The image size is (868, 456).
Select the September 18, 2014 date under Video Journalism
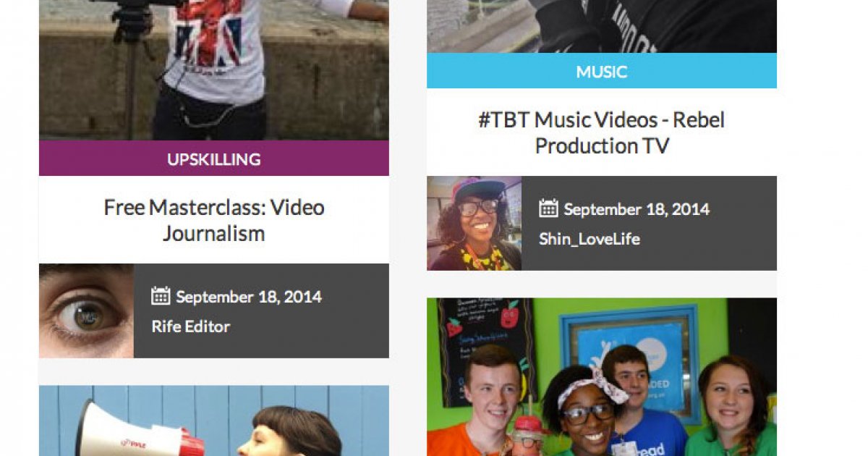click(249, 297)
